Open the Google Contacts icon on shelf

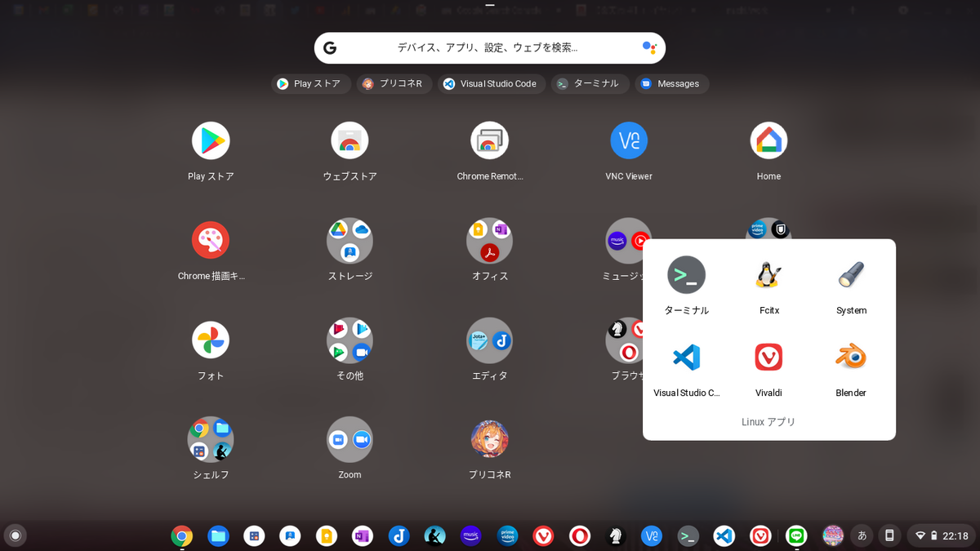pos(290,535)
